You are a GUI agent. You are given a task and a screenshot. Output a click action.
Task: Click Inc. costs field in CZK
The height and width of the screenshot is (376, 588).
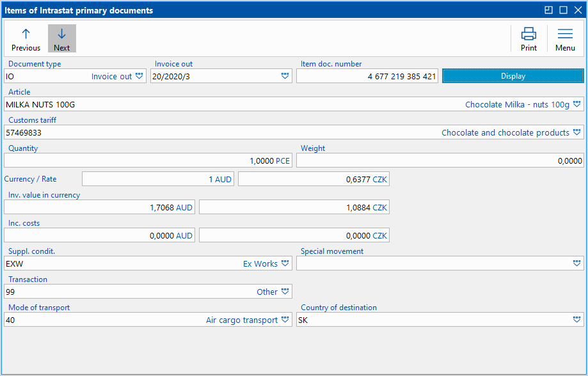294,235
